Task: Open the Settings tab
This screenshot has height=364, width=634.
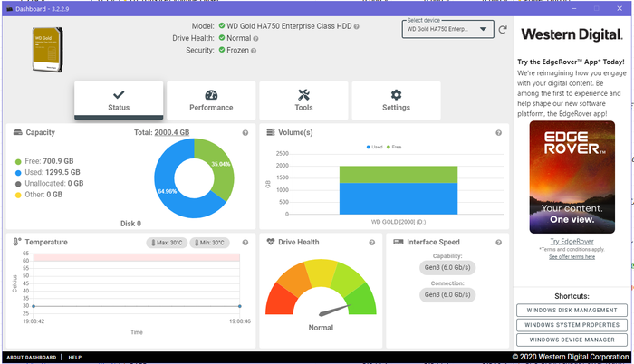Action: pos(396,101)
